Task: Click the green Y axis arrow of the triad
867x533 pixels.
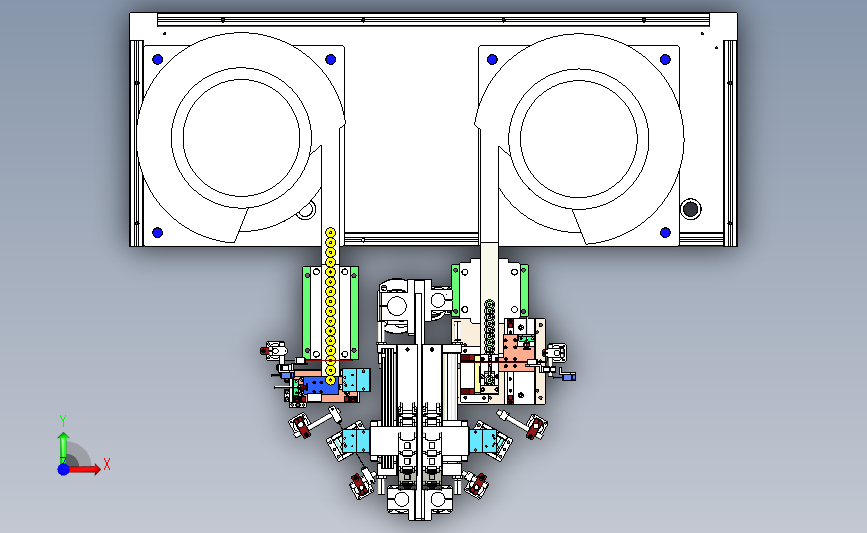Action: 63,448
